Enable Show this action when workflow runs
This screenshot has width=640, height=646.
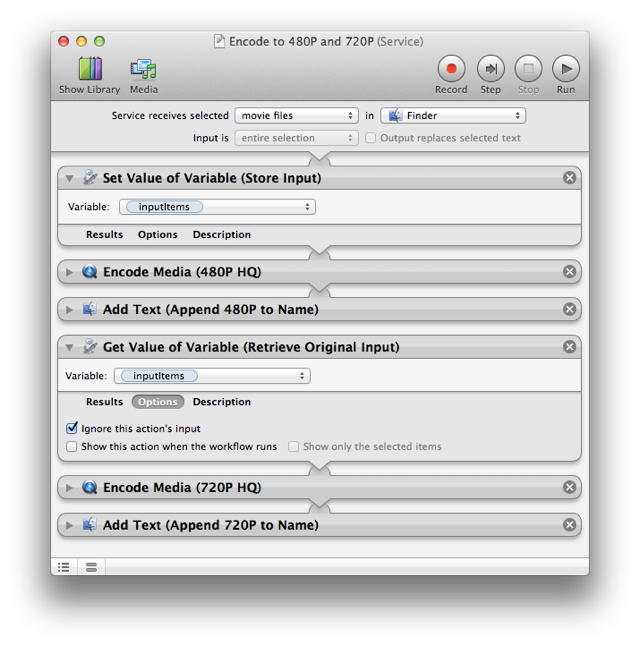click(72, 447)
